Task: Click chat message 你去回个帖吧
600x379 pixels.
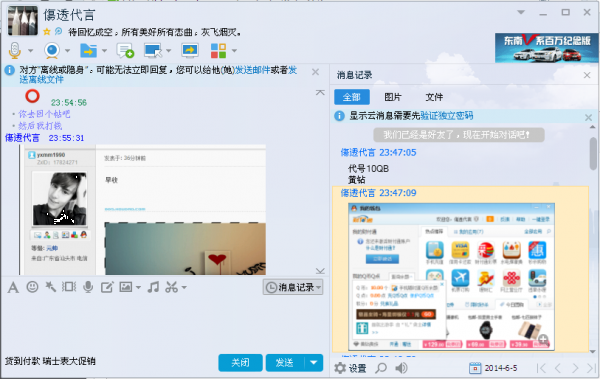Action: click(44, 114)
